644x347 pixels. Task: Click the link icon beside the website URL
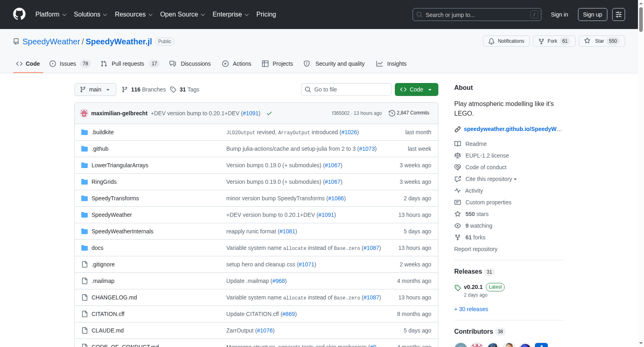[x=458, y=129]
